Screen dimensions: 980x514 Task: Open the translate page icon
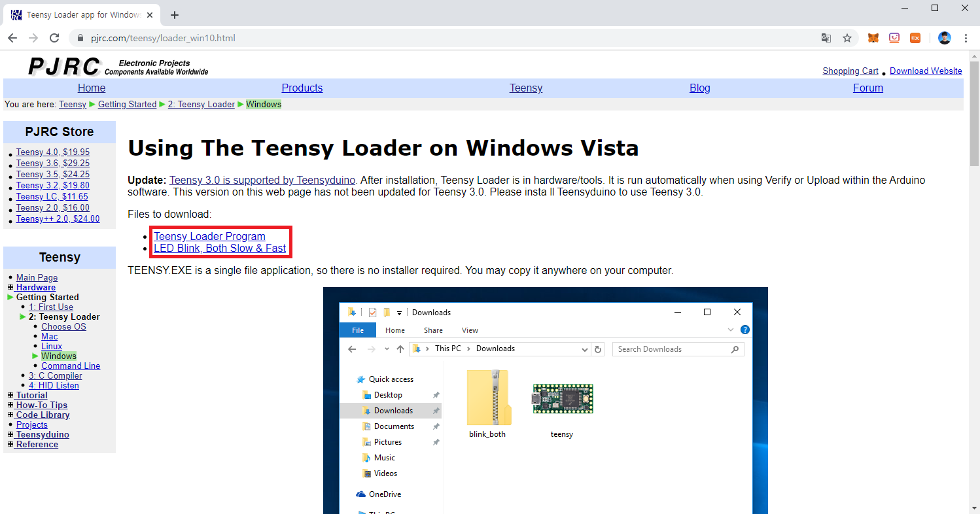coord(826,38)
